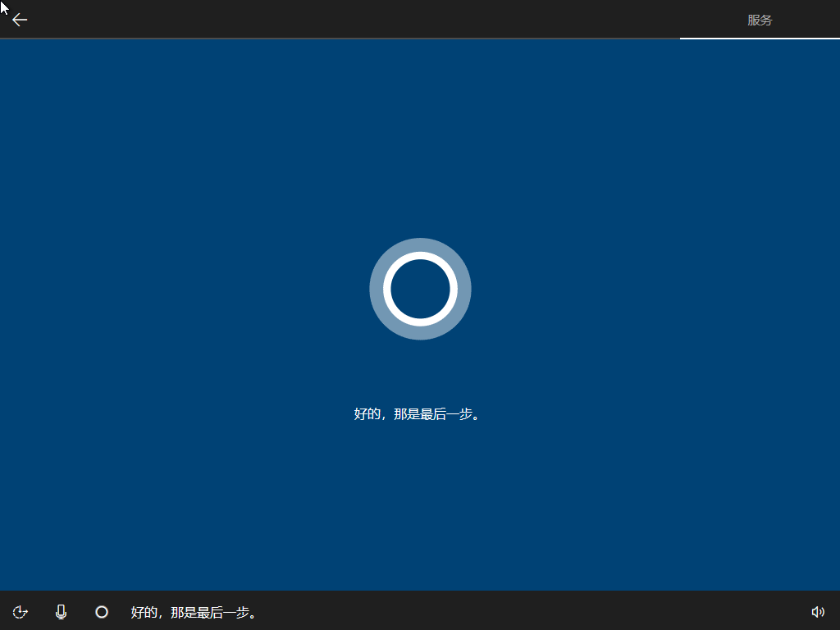840x630 pixels.
Task: Click bottom bar caption 好的，那是最后一步。
Action: click(x=194, y=612)
